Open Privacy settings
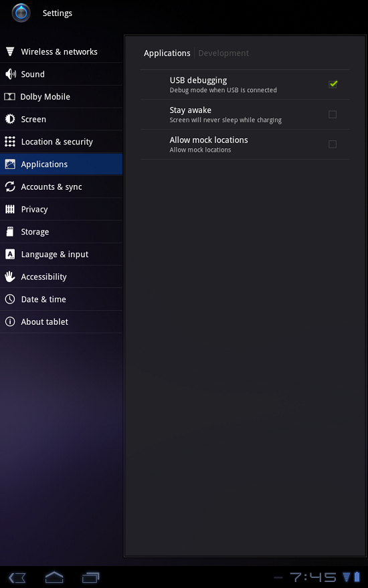The height and width of the screenshot is (588, 368). click(61, 209)
